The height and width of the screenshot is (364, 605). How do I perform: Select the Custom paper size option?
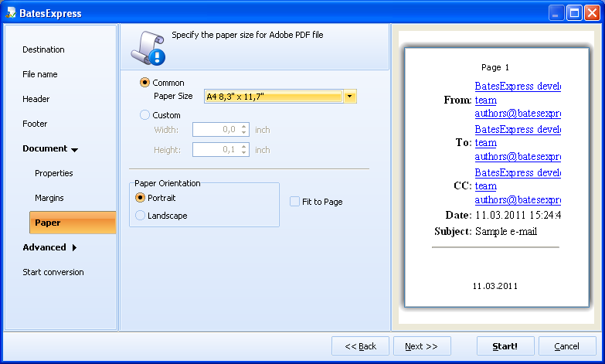point(144,114)
